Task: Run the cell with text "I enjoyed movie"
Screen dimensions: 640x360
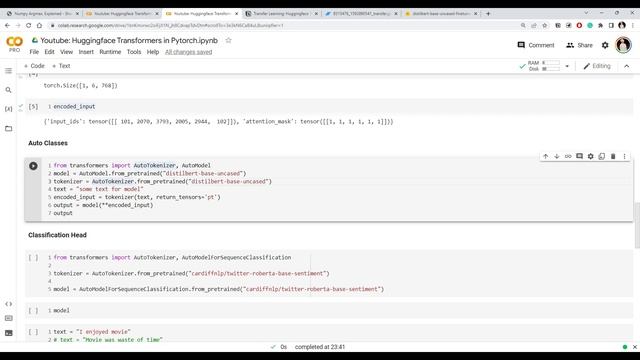Action: [x=33, y=332]
